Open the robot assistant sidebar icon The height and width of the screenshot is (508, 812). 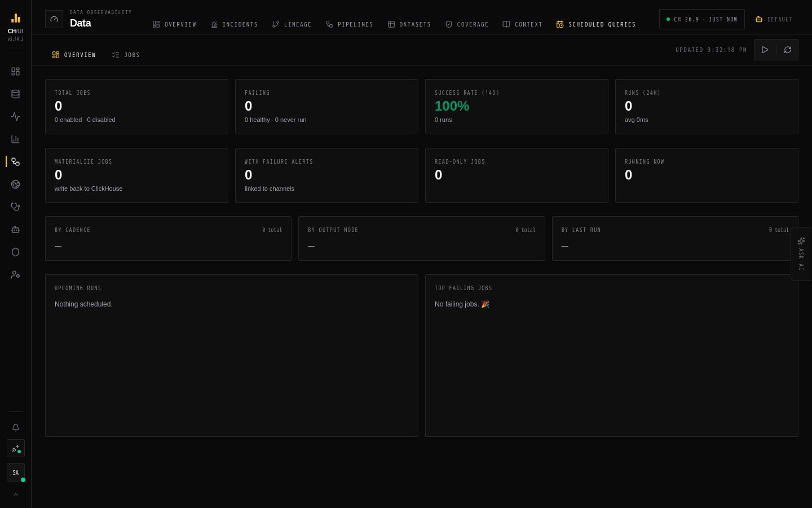pos(15,230)
